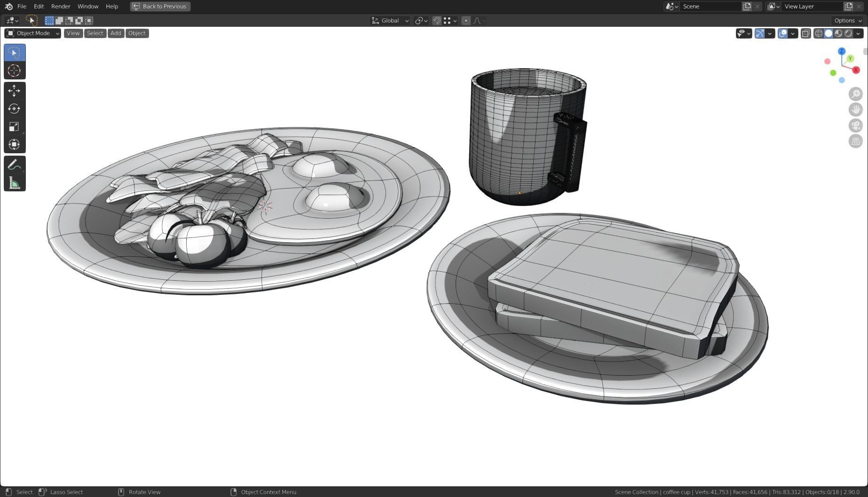
Task: Open object type visibility dropdown
Action: (744, 33)
